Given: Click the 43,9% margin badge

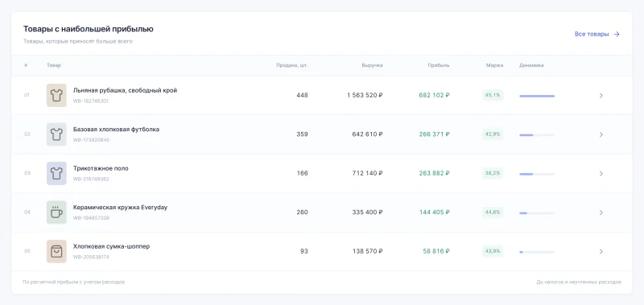Looking at the screenshot, I should pyautogui.click(x=493, y=251).
